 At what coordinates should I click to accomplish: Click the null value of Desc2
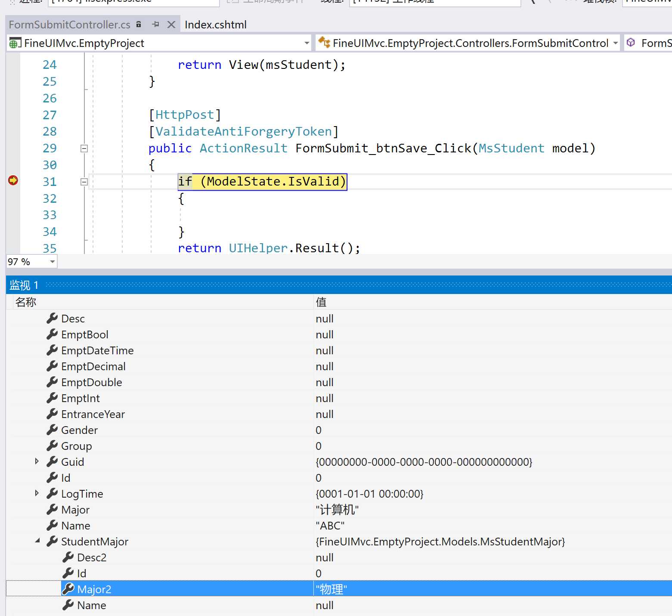(325, 557)
